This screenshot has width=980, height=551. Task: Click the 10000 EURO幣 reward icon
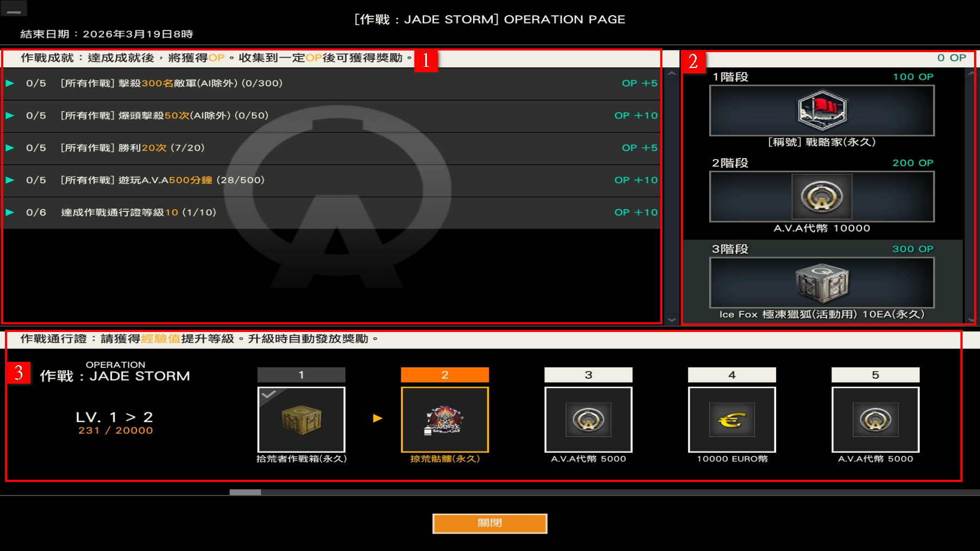point(732,419)
